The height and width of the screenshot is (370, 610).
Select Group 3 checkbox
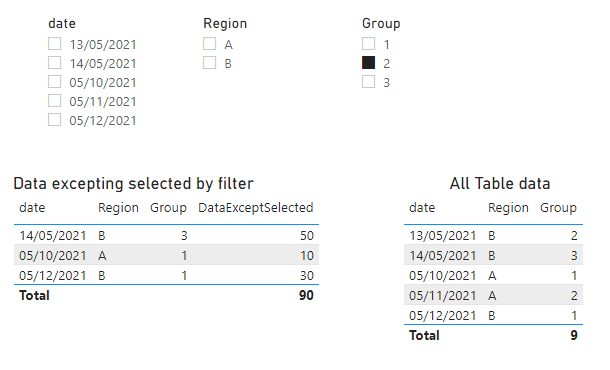tap(368, 82)
